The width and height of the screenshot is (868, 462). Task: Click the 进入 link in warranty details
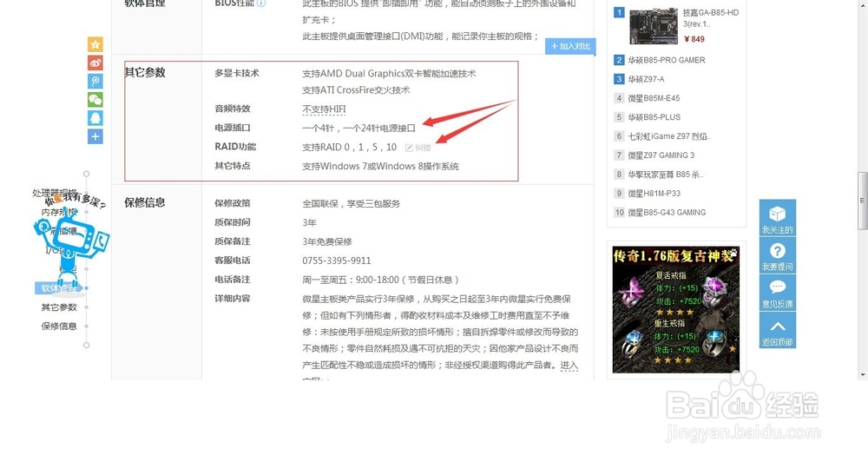[x=569, y=365]
